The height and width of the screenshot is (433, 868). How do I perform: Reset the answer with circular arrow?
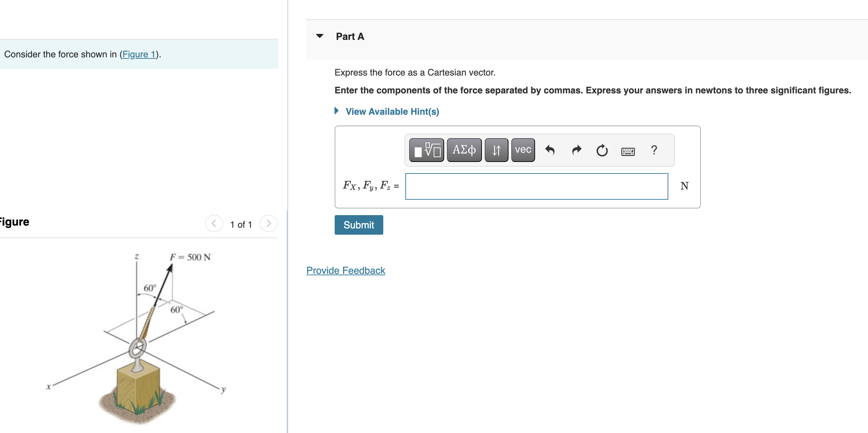602,150
